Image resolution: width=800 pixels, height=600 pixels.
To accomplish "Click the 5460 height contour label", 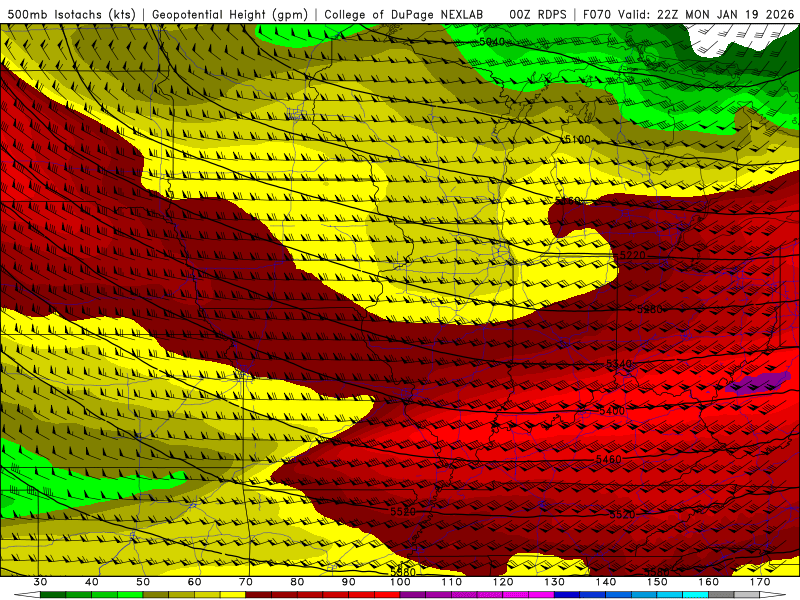I will (609, 459).
